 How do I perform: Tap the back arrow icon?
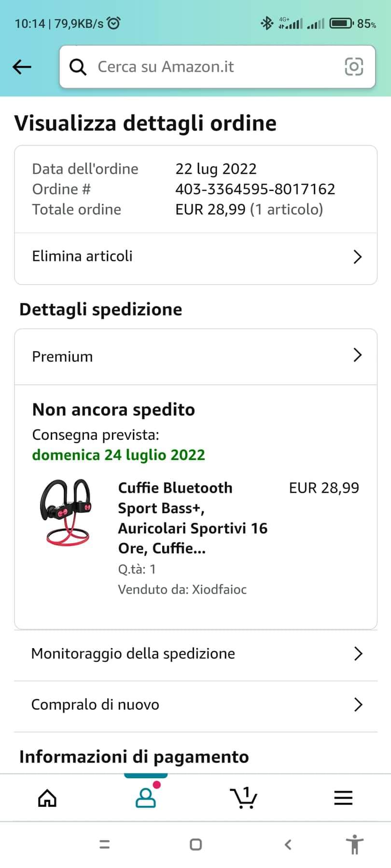[x=22, y=67]
